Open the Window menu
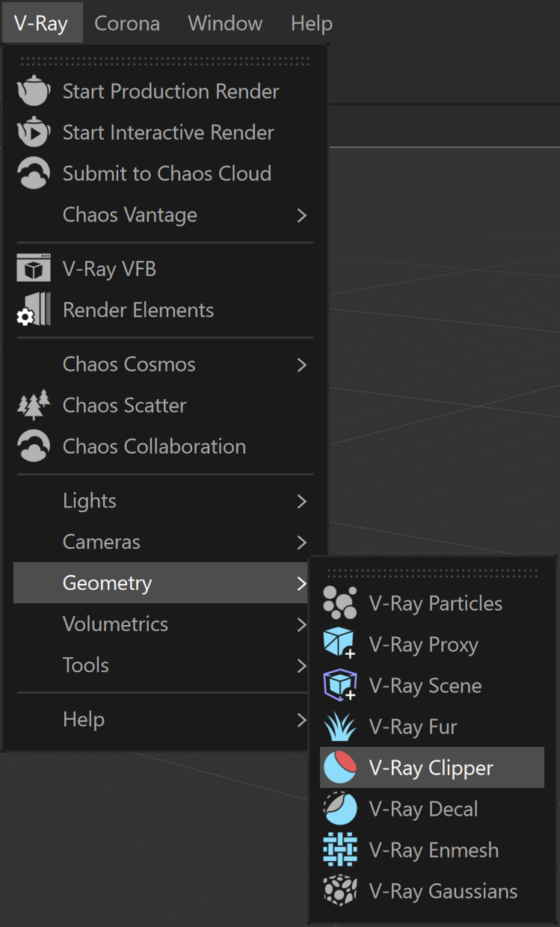Viewport: 560px width, 927px height. (x=225, y=23)
